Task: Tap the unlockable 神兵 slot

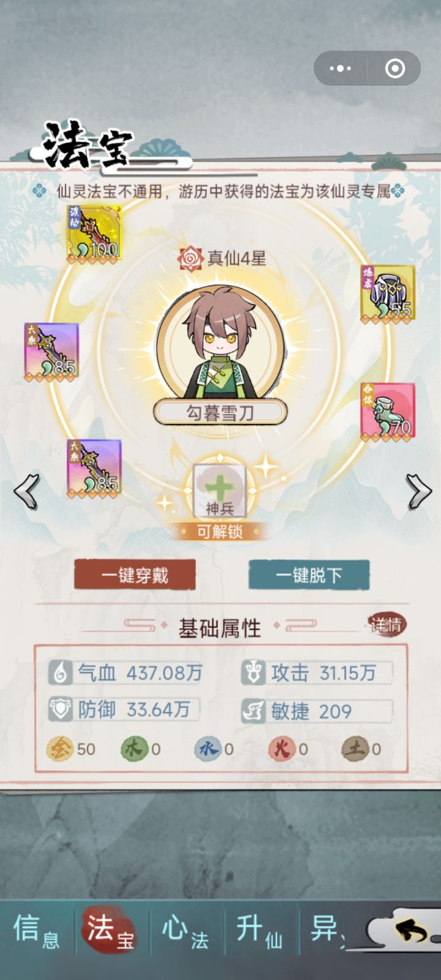Action: (x=220, y=491)
